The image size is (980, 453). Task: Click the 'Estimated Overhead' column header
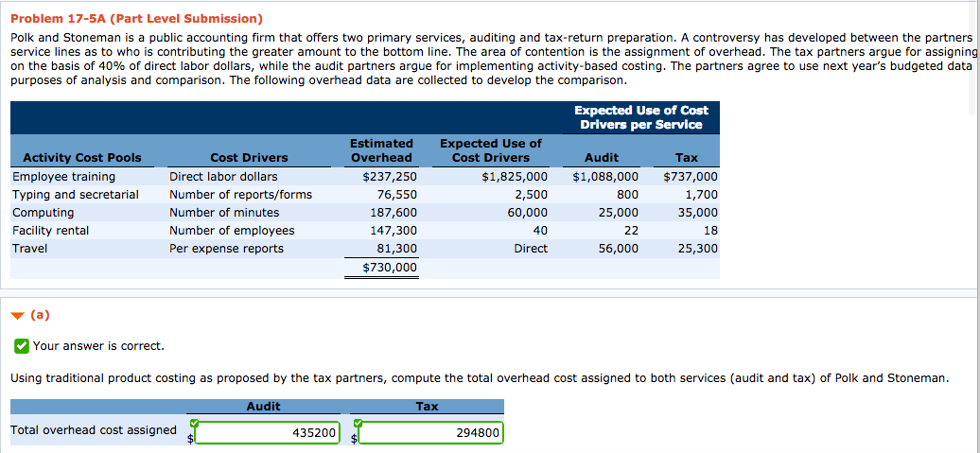[x=381, y=150]
